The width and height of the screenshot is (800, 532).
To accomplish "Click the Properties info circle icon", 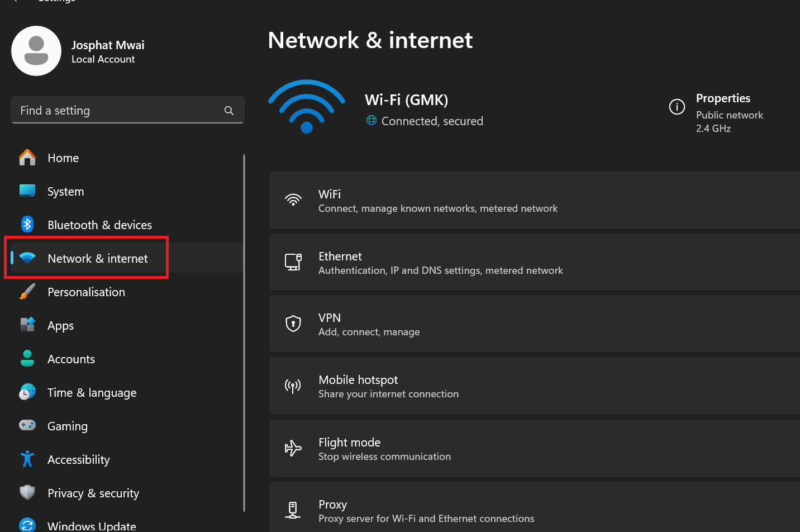I will click(677, 107).
